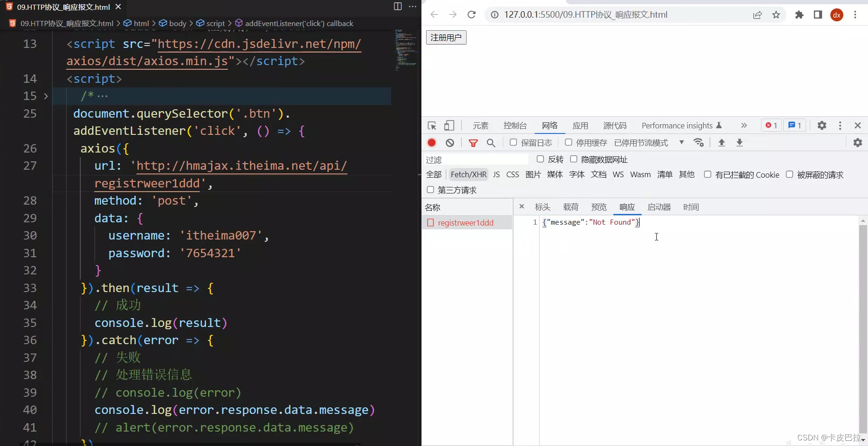Tick the 反转 checkbox
This screenshot has width=868, height=446.
tap(540, 159)
